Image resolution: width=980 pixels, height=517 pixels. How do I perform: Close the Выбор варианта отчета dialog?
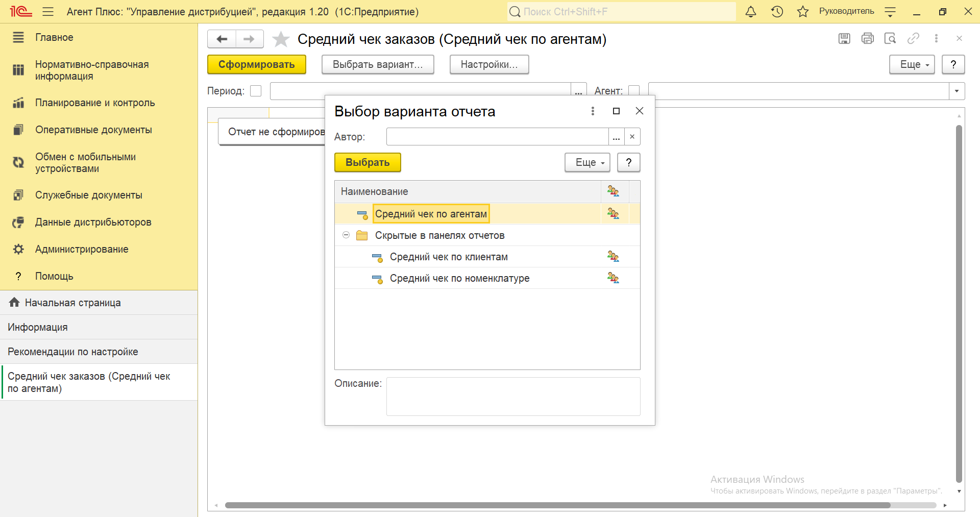point(640,111)
